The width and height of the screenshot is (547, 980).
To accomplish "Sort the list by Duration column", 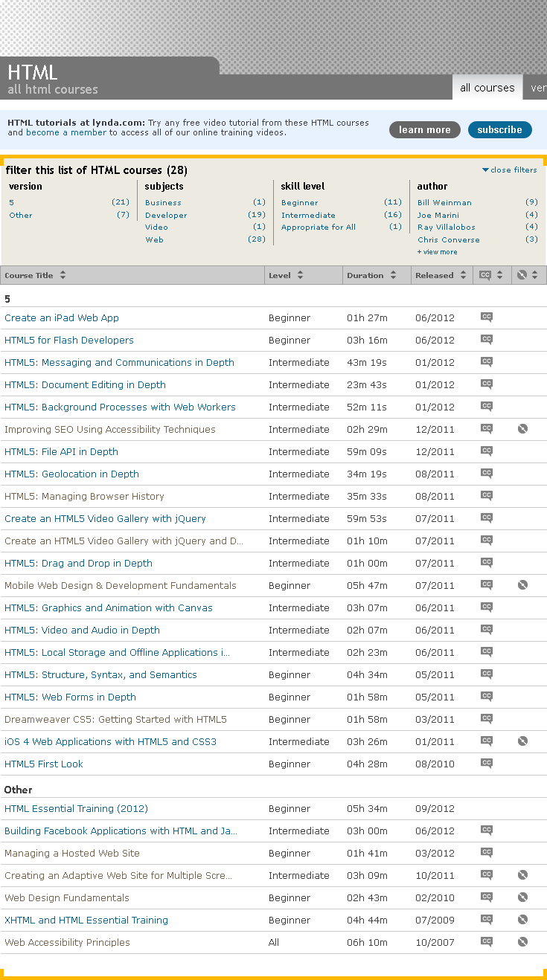I will click(392, 275).
